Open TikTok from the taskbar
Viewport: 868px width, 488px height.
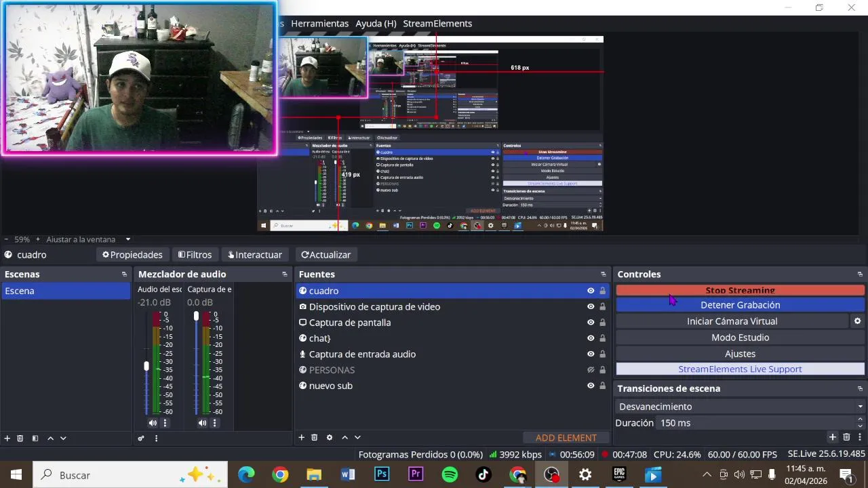[484, 474]
